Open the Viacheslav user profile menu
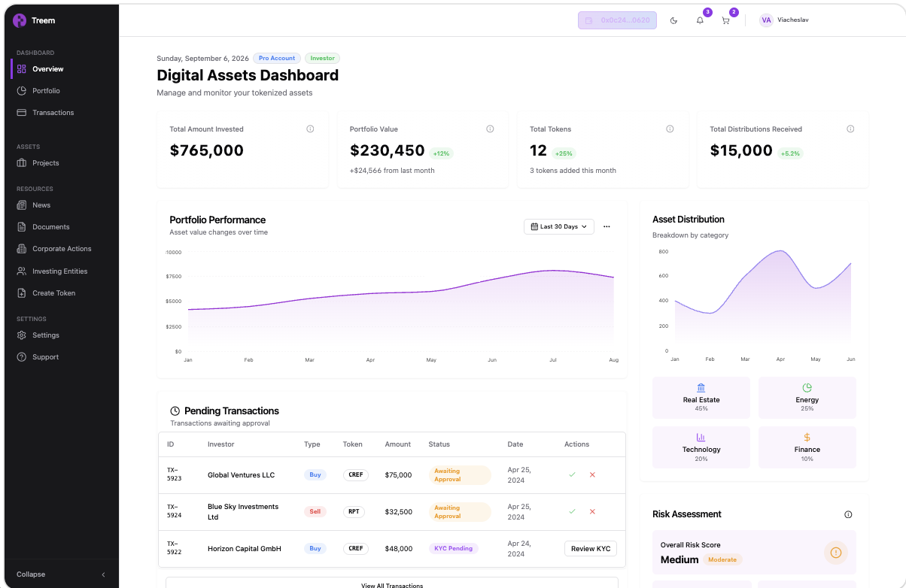Screen dimensions: 906x588 784,20
